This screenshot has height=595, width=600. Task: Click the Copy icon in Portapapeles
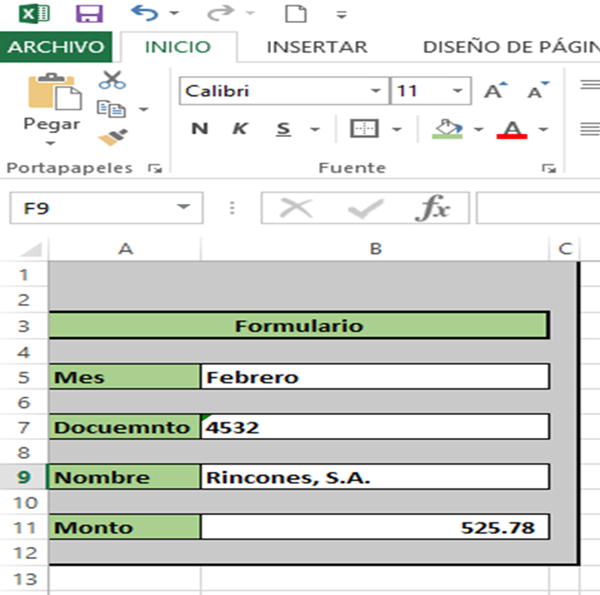coord(110,108)
